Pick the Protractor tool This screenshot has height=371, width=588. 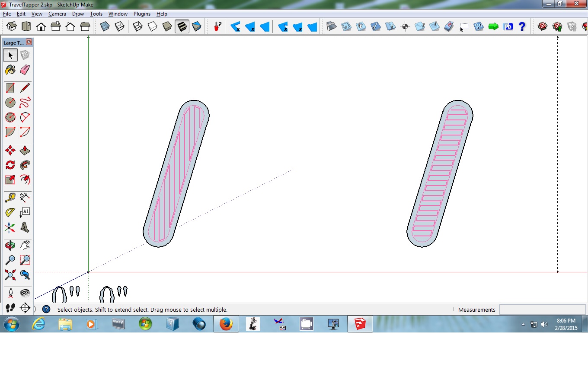pyautogui.click(x=10, y=213)
